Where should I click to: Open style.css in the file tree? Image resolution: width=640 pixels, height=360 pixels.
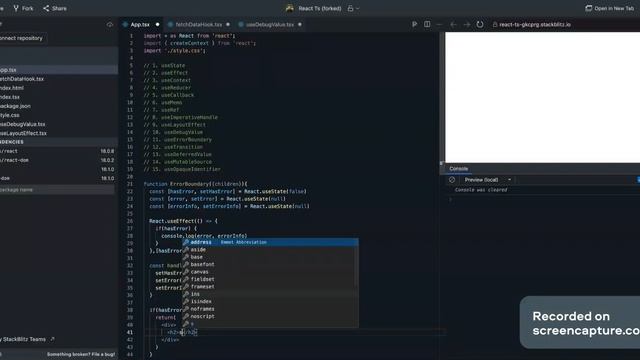pyautogui.click(x=59, y=115)
